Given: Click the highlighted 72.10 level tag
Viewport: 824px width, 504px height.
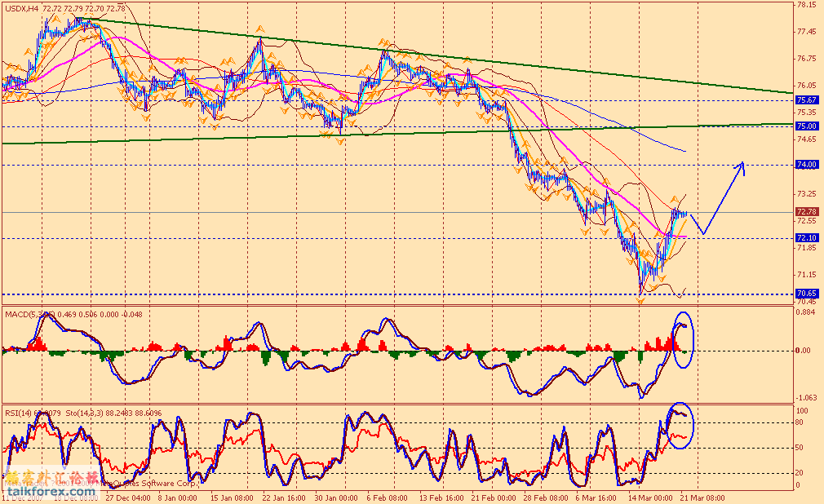Looking at the screenshot, I should click(806, 237).
